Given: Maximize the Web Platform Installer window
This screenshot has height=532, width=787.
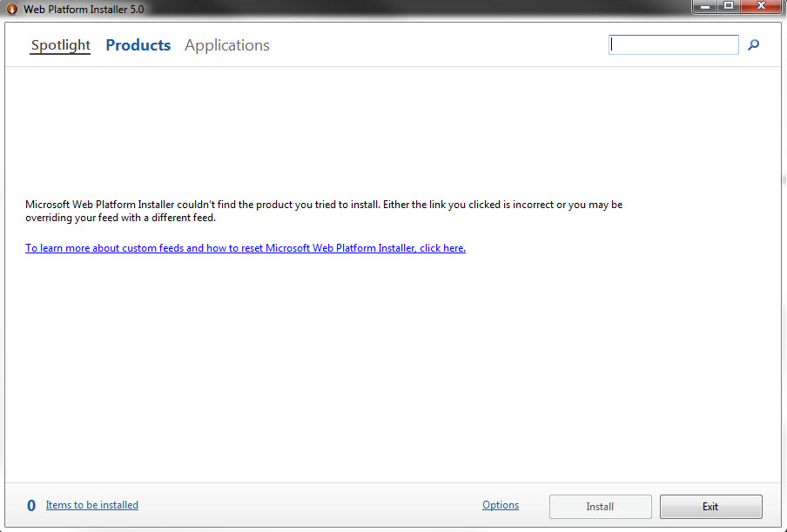Looking at the screenshot, I should click(x=729, y=6).
